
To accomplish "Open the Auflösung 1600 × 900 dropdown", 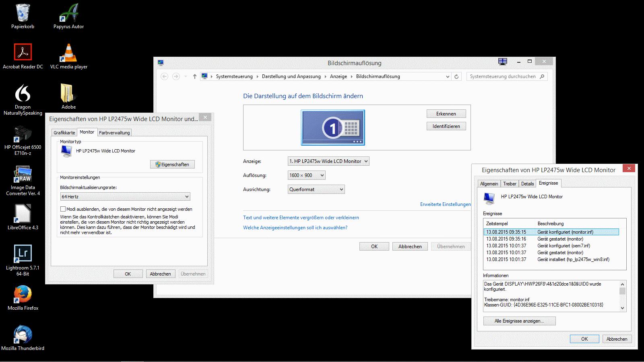I will tap(307, 175).
